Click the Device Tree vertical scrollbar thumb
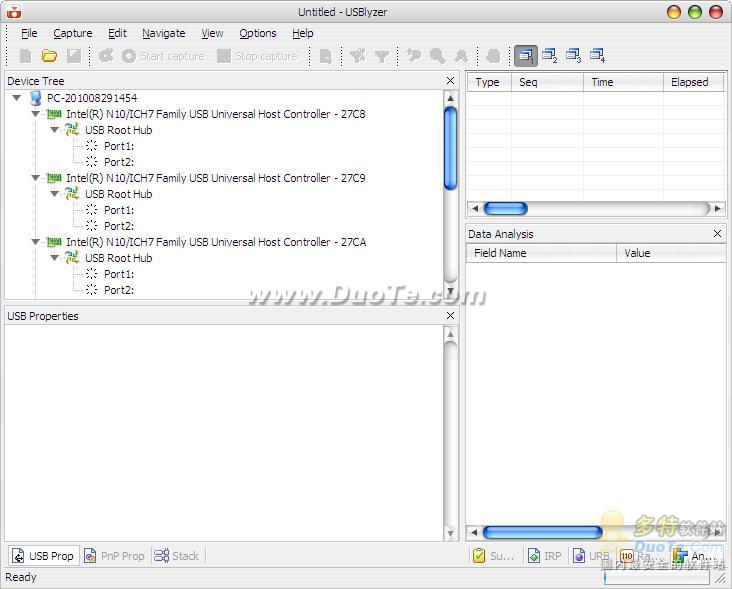The width and height of the screenshot is (732, 589). (x=450, y=148)
